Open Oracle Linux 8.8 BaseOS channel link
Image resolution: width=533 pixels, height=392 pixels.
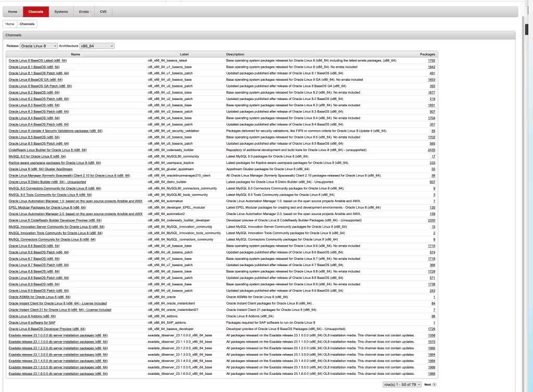[34, 271]
